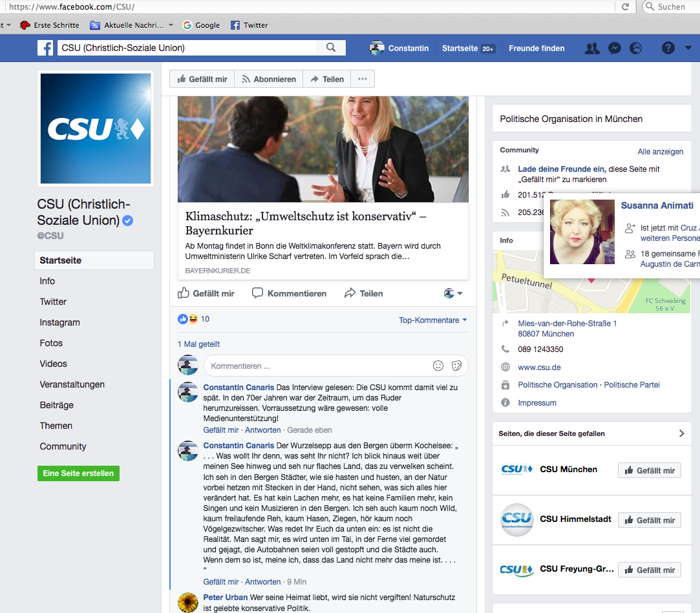Open Erste Schritte bookmark
The height and width of the screenshot is (613, 700).
tap(50, 25)
